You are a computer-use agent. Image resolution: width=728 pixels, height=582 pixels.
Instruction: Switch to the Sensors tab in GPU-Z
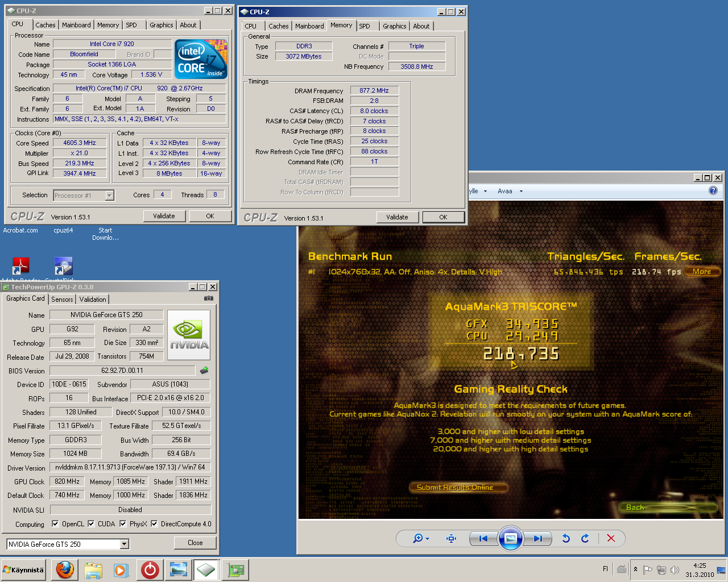click(x=62, y=300)
